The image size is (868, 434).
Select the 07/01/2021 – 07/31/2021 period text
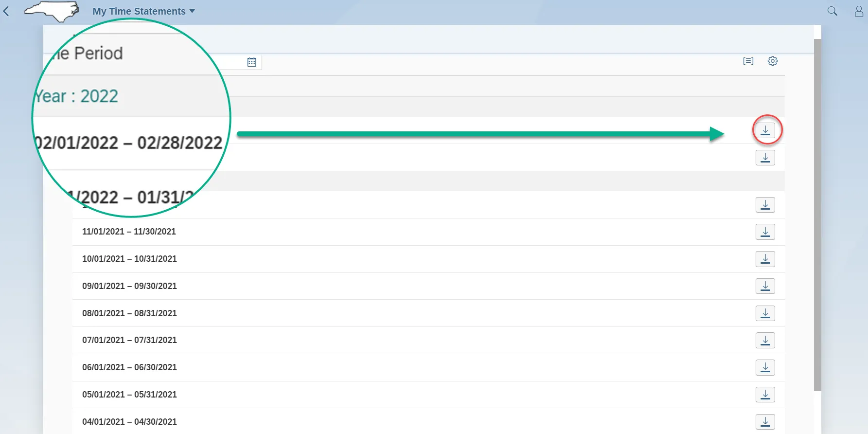(x=129, y=340)
